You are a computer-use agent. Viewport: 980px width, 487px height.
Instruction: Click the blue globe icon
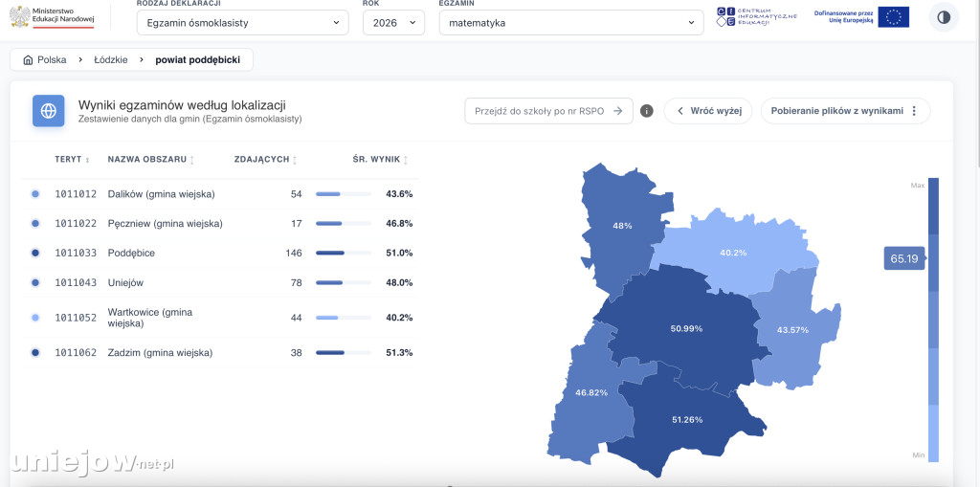click(x=49, y=111)
